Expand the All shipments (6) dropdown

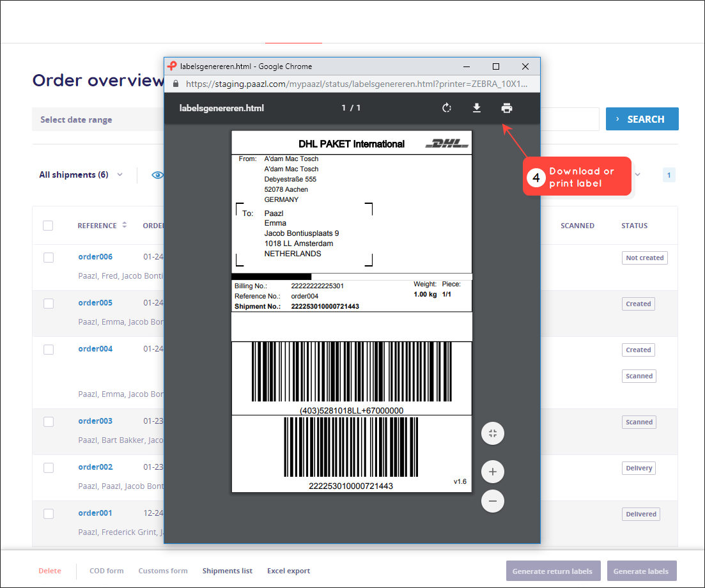pos(81,175)
